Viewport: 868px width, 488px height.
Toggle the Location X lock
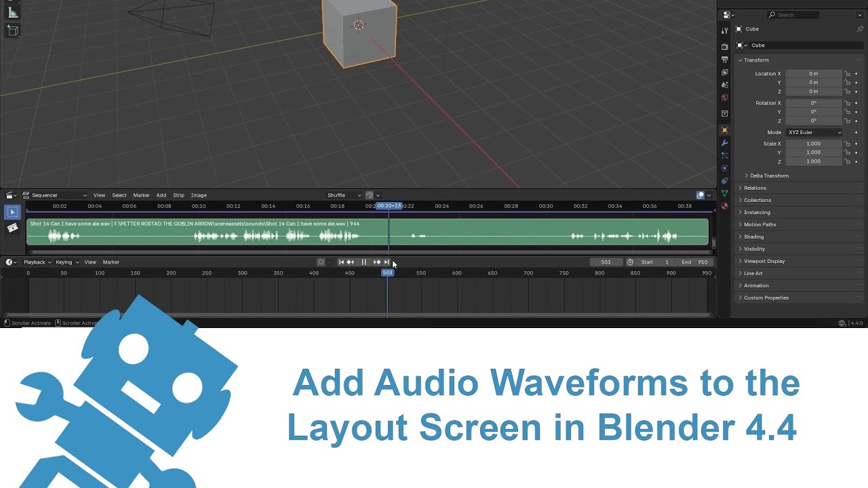tap(847, 74)
